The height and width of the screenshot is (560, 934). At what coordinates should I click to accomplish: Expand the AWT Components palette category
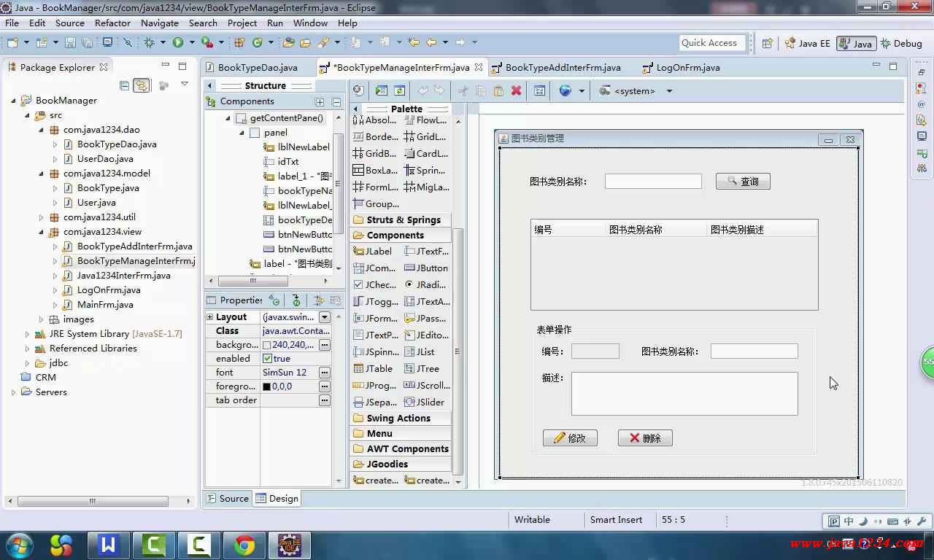point(401,448)
